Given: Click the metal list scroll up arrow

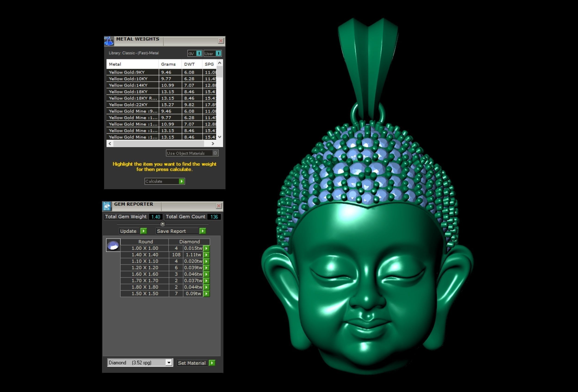Looking at the screenshot, I should tap(219, 63).
